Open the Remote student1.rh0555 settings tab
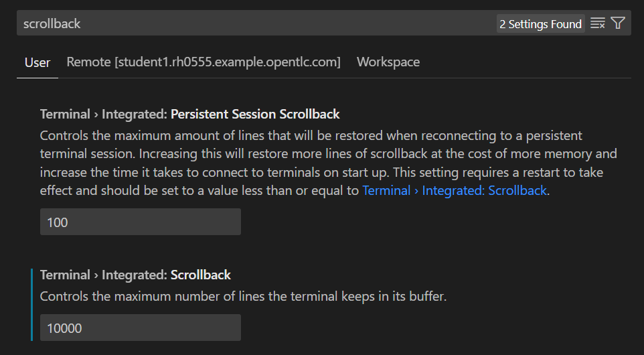The width and height of the screenshot is (644, 355). [x=204, y=62]
